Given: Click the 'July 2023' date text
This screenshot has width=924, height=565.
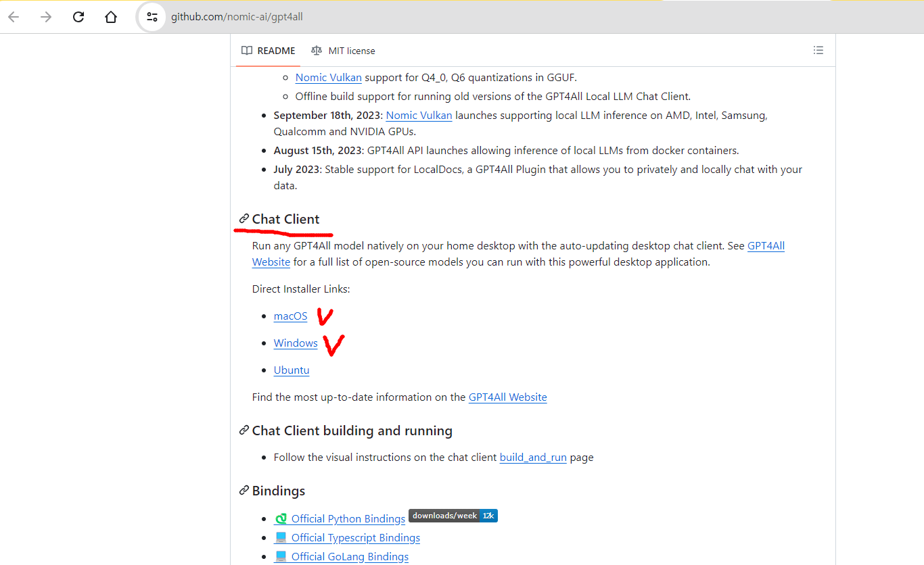Looking at the screenshot, I should 296,170.
